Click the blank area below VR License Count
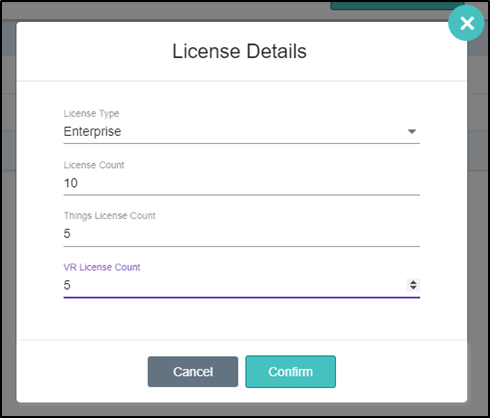This screenshot has height=418, width=490. tap(242, 318)
